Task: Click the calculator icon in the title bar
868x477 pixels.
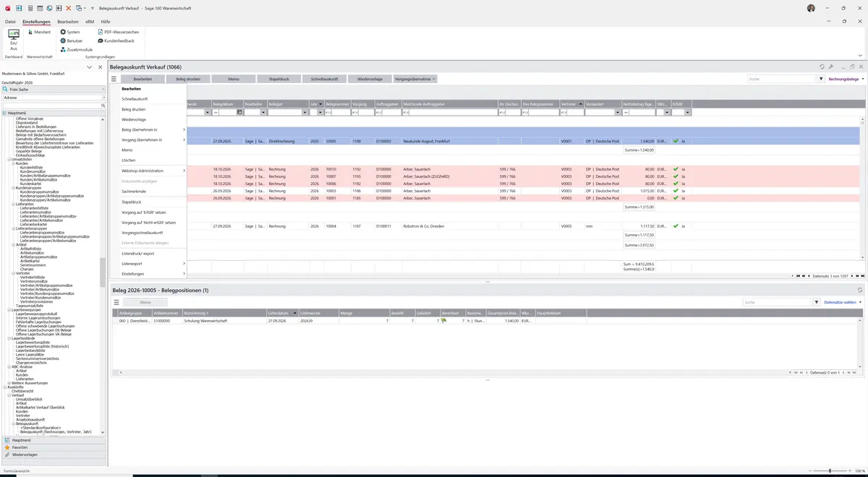Action: (x=30, y=8)
